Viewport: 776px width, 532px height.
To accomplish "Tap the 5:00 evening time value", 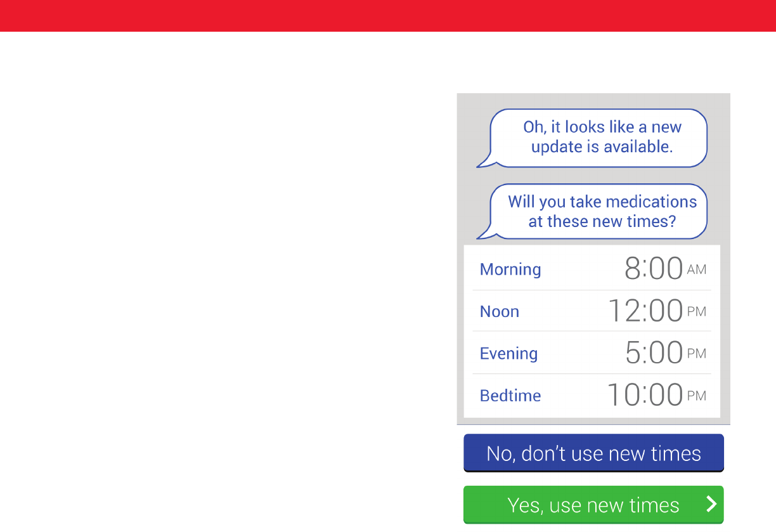I will [x=654, y=353].
